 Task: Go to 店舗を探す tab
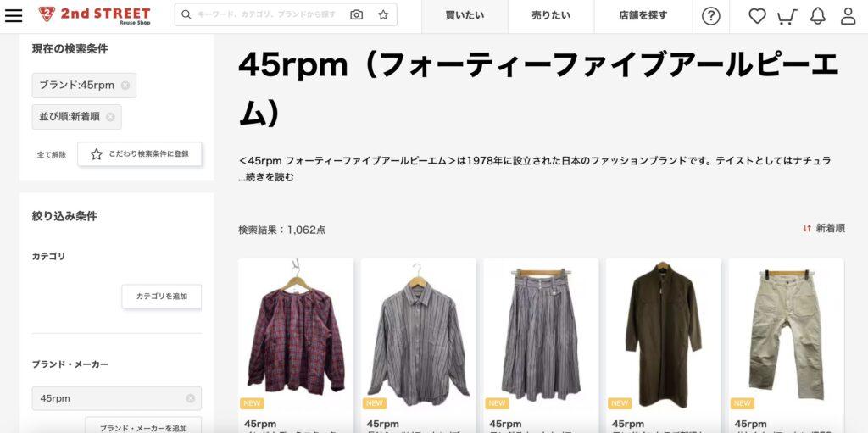click(x=643, y=16)
